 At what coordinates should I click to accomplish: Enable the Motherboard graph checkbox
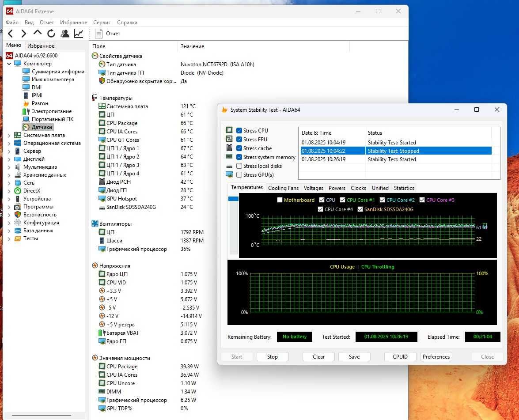(x=280, y=200)
